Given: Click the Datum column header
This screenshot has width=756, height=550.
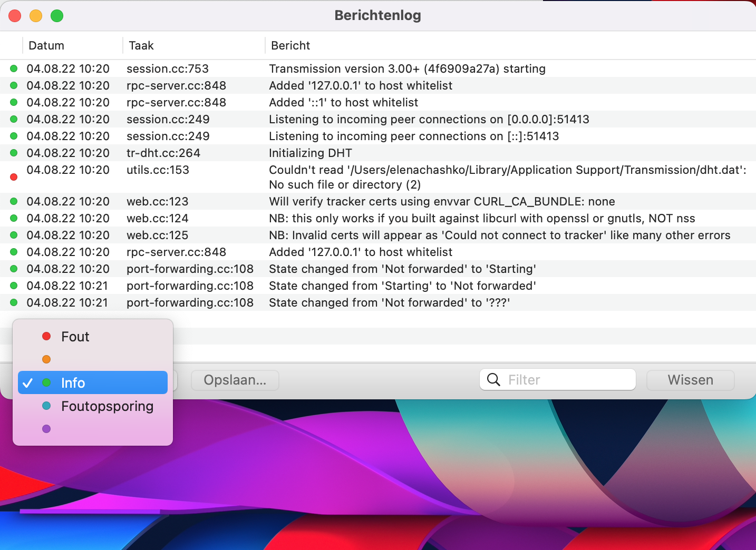Looking at the screenshot, I should pyautogui.click(x=46, y=45).
